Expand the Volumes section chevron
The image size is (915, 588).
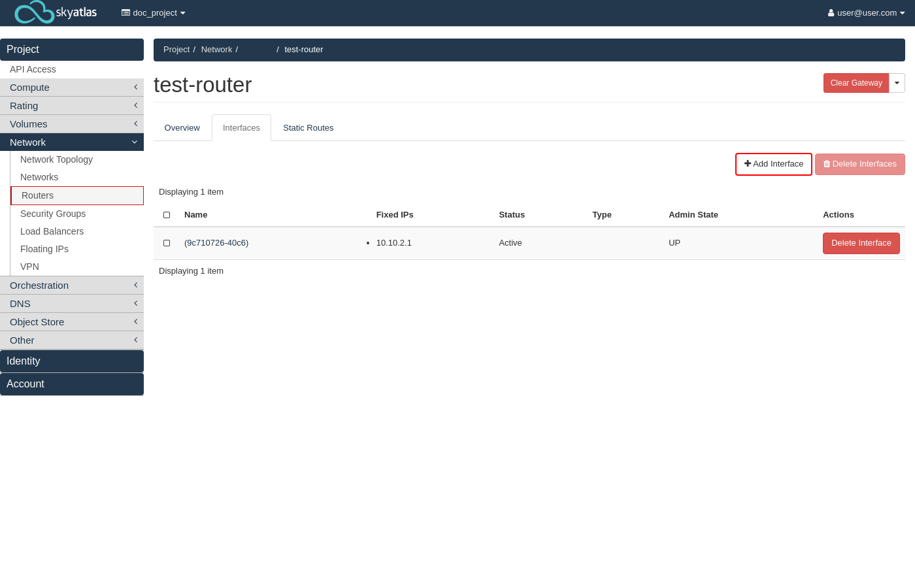[x=135, y=124]
